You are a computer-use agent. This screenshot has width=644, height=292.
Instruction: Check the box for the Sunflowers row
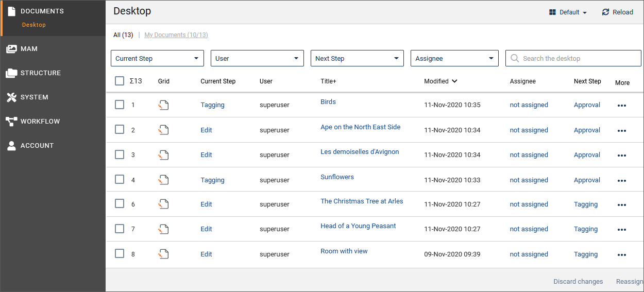point(120,179)
